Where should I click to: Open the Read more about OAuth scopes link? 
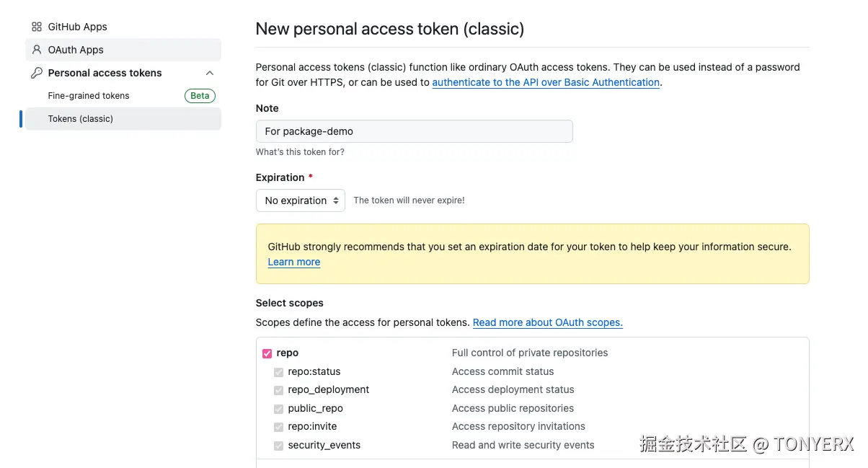[x=547, y=322]
